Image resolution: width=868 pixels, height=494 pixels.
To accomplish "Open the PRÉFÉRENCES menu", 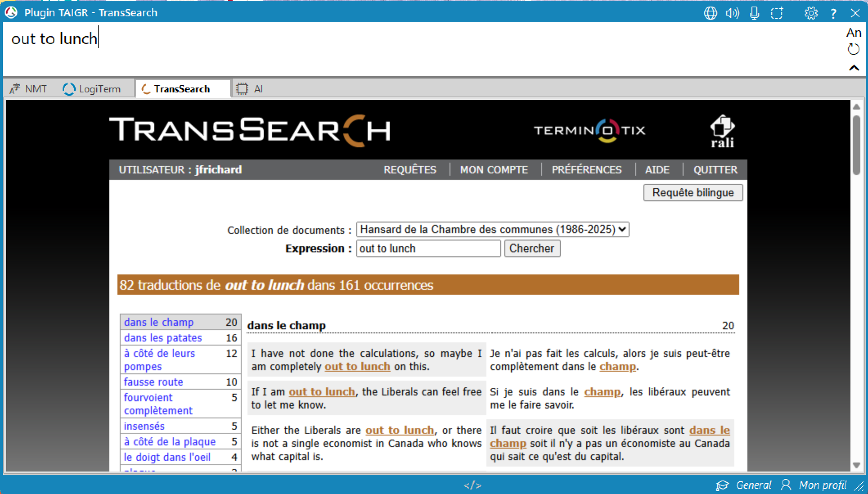I will point(586,170).
